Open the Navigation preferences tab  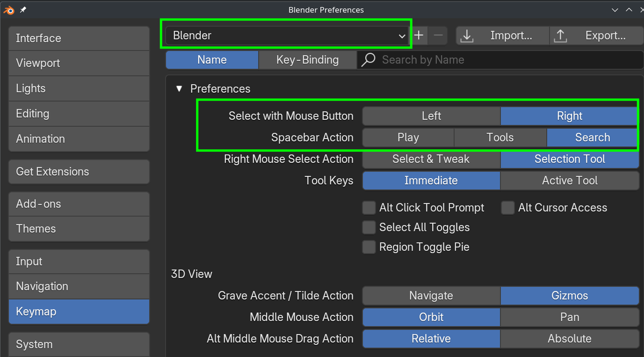(79, 287)
